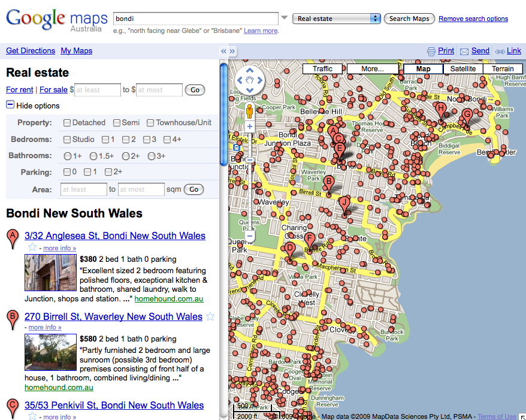
Task: Click the B pin beside Birrell St listing
Action: tap(13, 320)
